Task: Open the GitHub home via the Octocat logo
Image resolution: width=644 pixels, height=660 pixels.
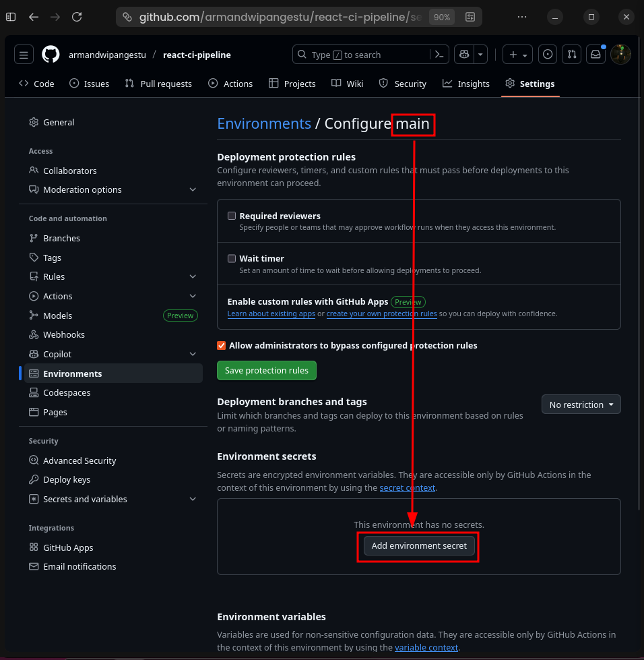Action: point(51,55)
